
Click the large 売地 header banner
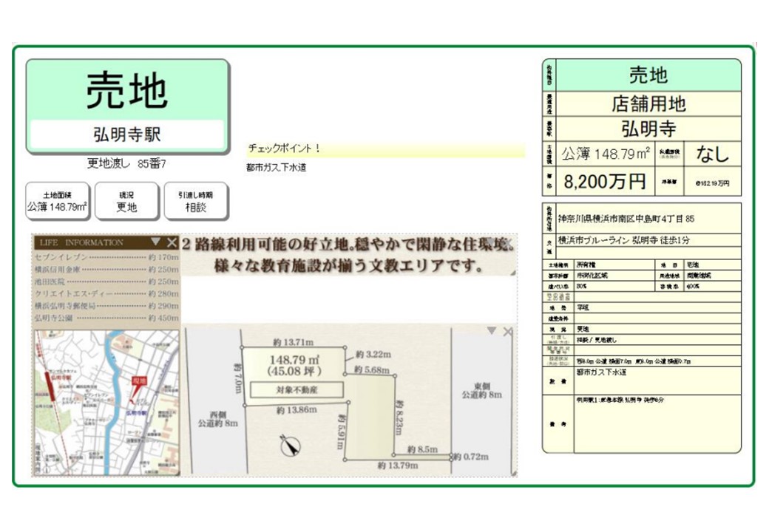[127, 90]
